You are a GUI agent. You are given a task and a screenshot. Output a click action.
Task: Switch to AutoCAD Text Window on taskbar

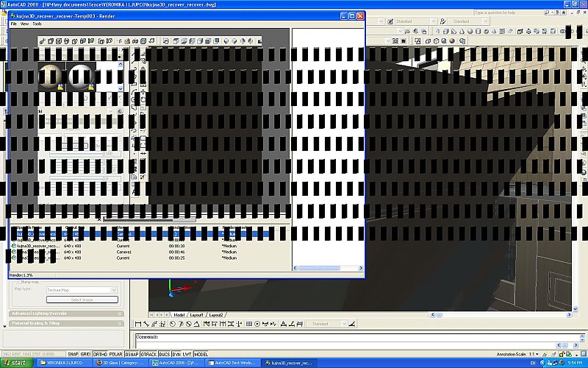232,363
